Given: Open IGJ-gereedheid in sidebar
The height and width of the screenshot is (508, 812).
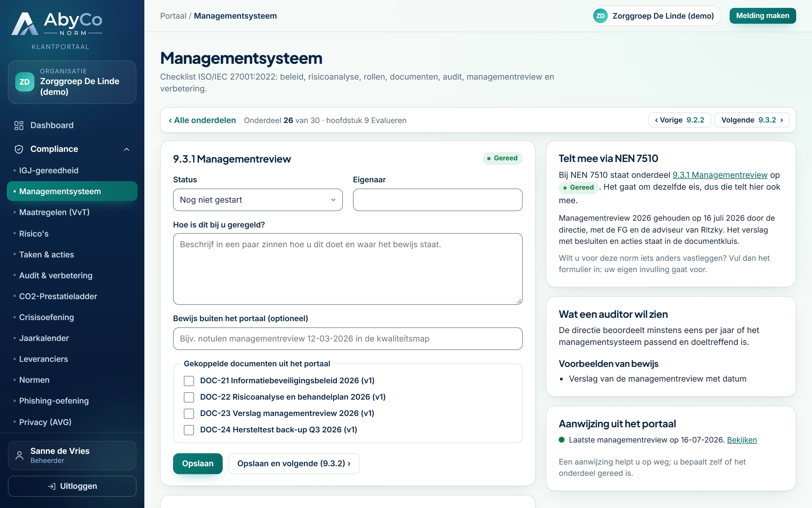Looking at the screenshot, I should pos(72,170).
